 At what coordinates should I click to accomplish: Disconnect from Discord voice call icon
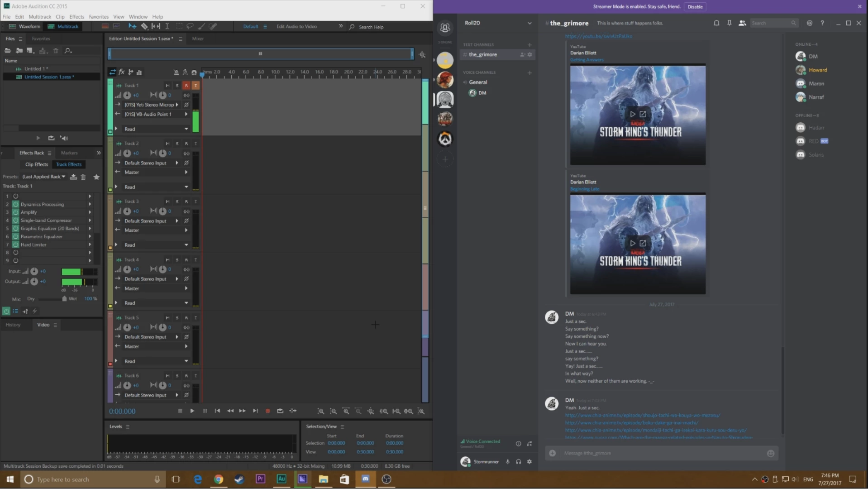pyautogui.click(x=529, y=444)
